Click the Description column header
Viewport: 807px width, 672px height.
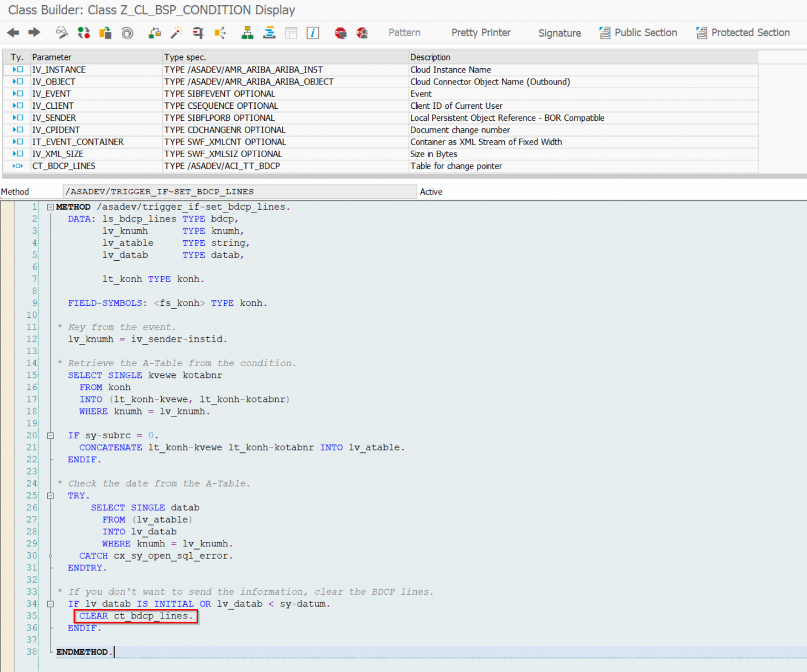(430, 57)
